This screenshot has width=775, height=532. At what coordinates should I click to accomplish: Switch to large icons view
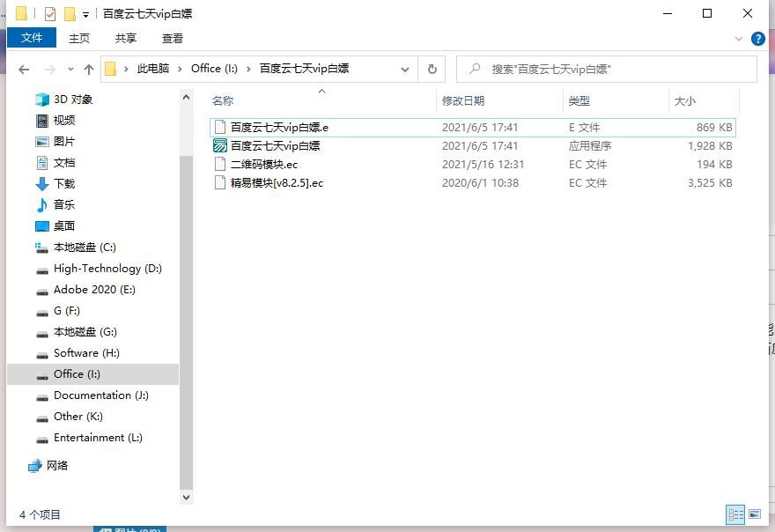coord(754,514)
